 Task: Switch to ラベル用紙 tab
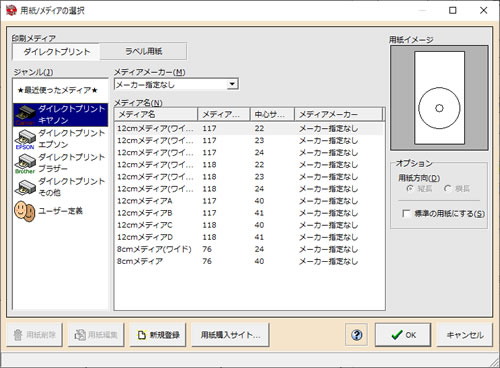[x=143, y=51]
